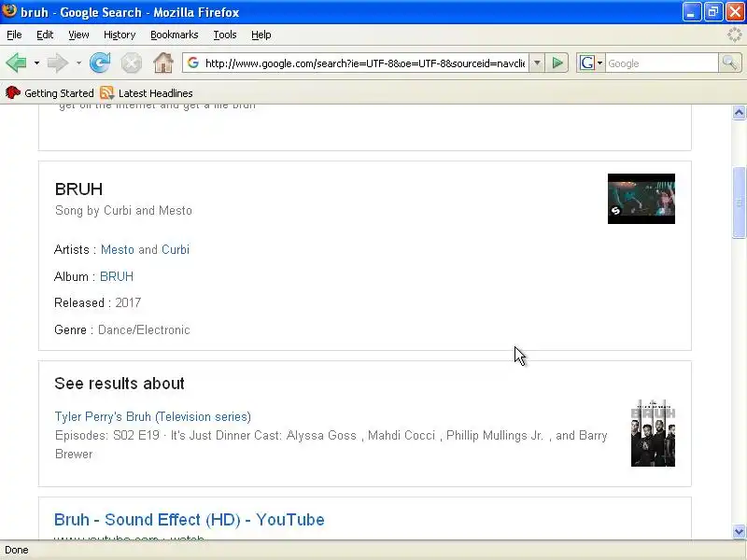Open Tyler Perry's Bruh (Television series) link
Viewport: 747px width, 560px height.
[x=153, y=416]
